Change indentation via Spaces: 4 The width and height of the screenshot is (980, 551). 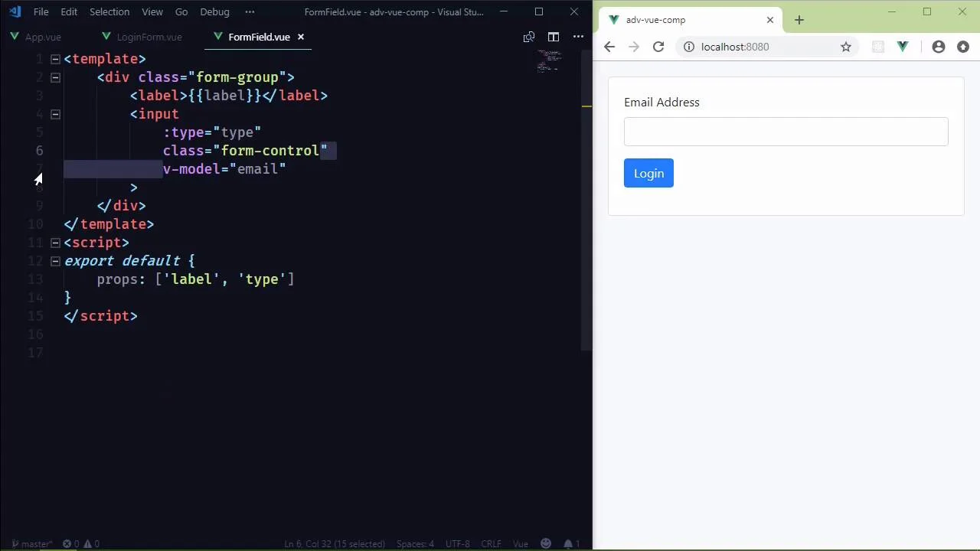click(415, 544)
